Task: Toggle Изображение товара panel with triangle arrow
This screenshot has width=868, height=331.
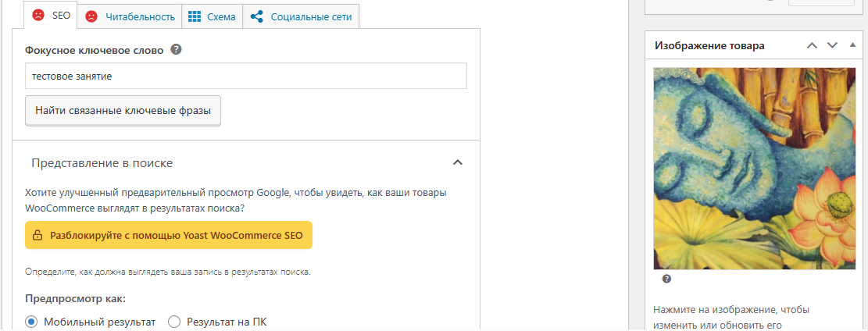Action: click(x=852, y=45)
